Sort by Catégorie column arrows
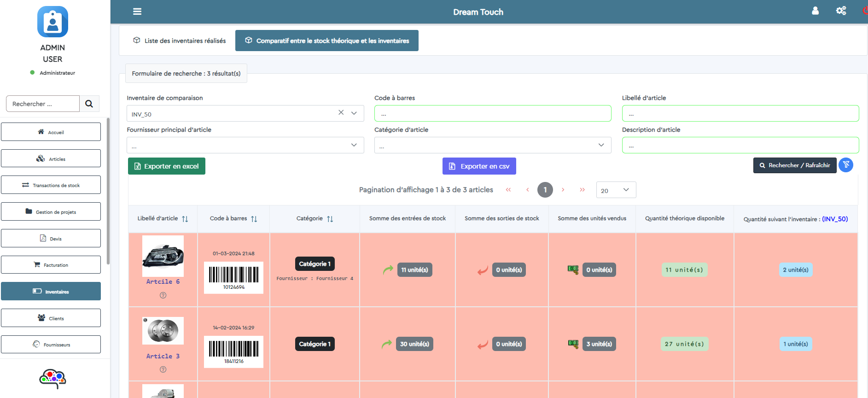The width and height of the screenshot is (868, 398). [x=330, y=219]
